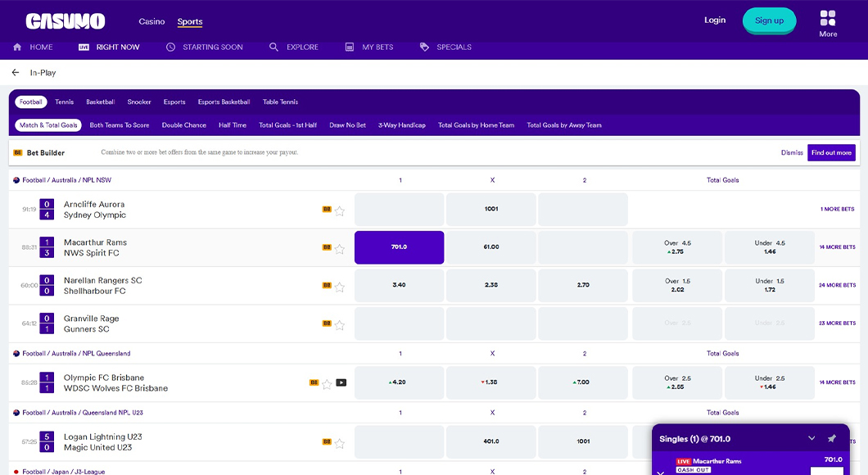Click the Sign up button
This screenshot has width=868, height=475.
click(x=769, y=20)
